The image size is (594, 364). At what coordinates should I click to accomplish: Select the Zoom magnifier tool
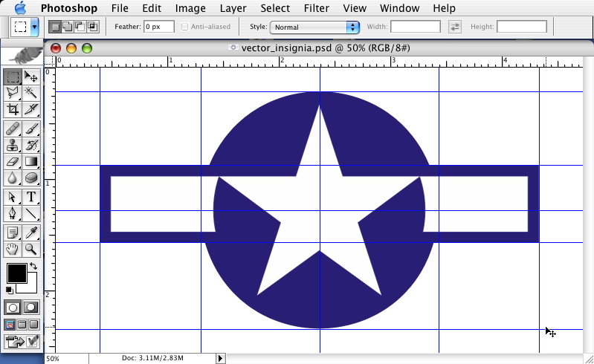31,249
